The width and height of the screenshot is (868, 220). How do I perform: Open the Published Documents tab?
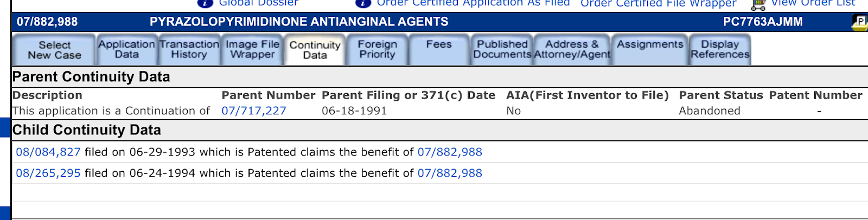(x=502, y=49)
